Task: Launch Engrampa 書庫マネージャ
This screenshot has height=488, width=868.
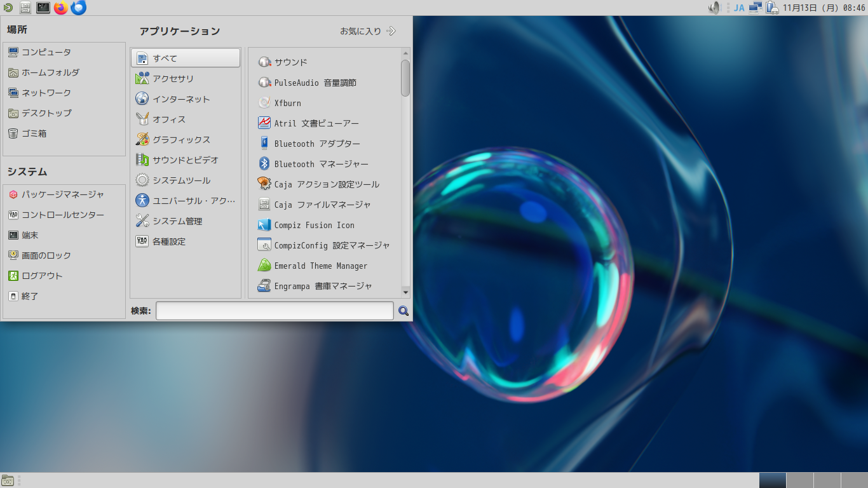Action: tap(325, 286)
